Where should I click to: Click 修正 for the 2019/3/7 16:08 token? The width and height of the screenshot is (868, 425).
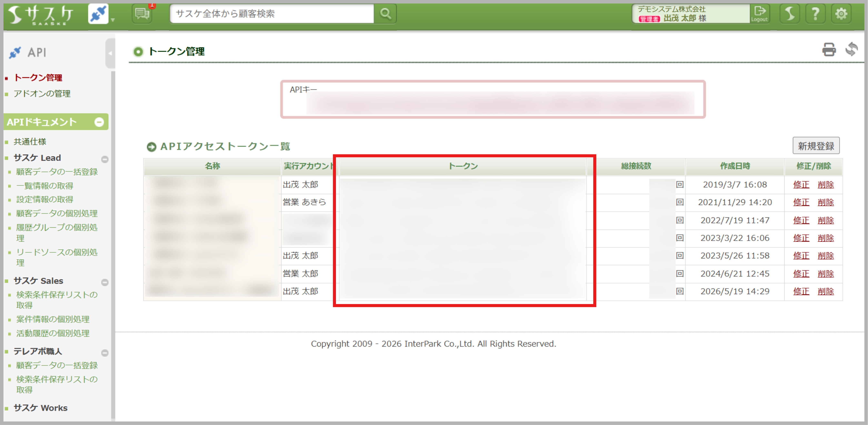801,185
